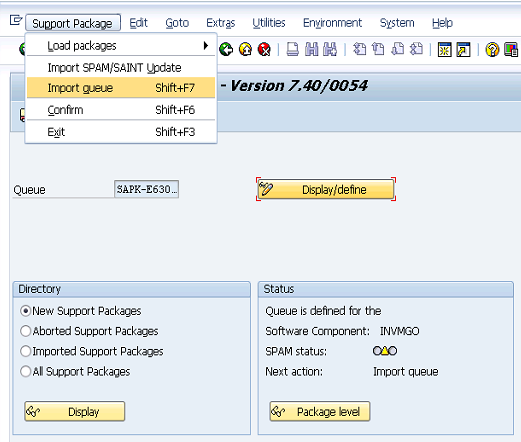Select Aborted Support Packages option
Image resolution: width=521 pixels, height=442 pixels.
(x=26, y=331)
